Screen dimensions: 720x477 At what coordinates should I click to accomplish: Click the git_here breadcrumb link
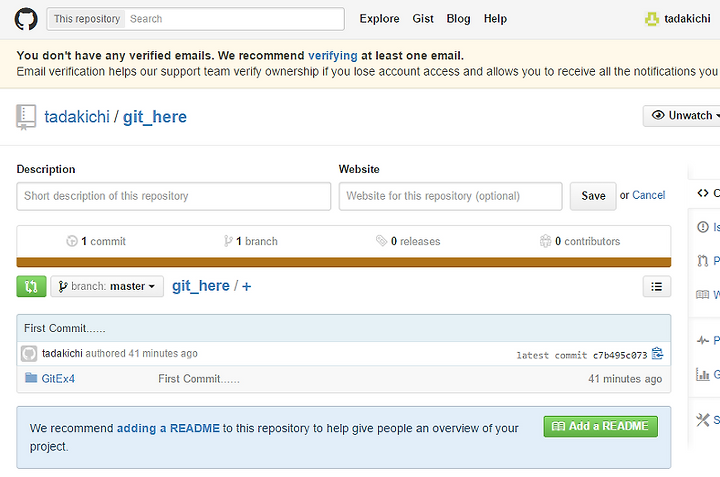click(x=201, y=286)
